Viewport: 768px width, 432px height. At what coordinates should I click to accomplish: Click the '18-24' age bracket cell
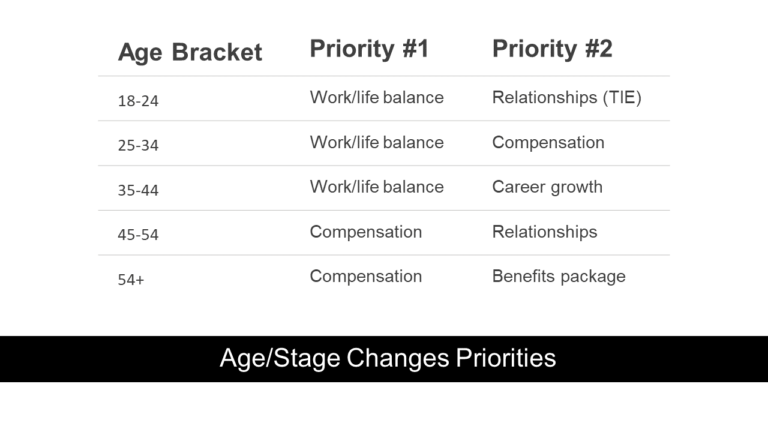click(x=138, y=100)
